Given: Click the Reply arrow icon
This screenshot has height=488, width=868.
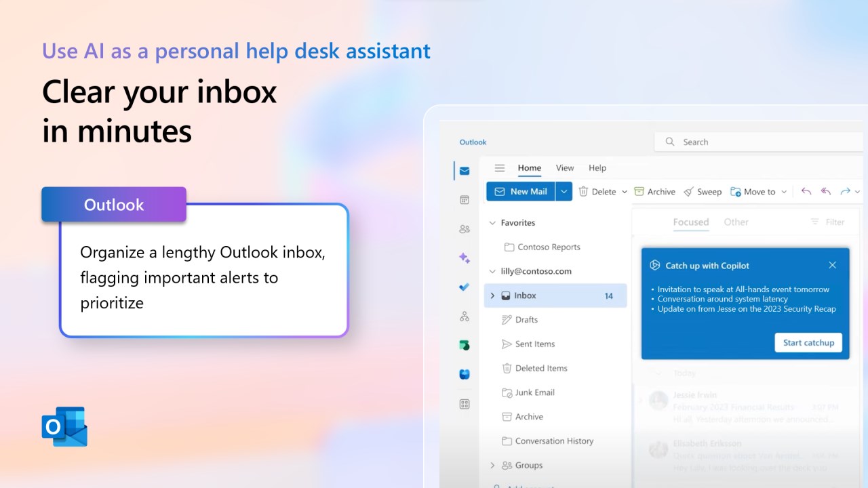Looking at the screenshot, I should (806, 192).
